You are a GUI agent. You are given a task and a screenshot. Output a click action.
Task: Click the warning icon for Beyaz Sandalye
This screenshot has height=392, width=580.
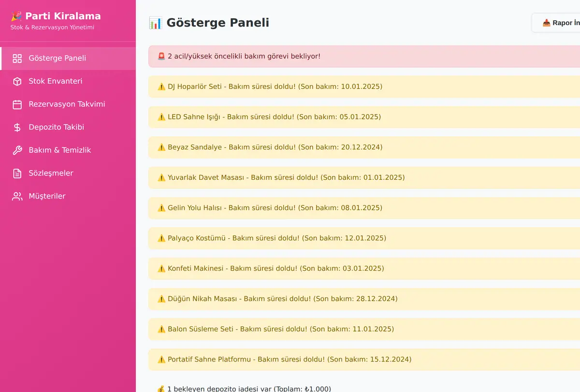pyautogui.click(x=161, y=147)
